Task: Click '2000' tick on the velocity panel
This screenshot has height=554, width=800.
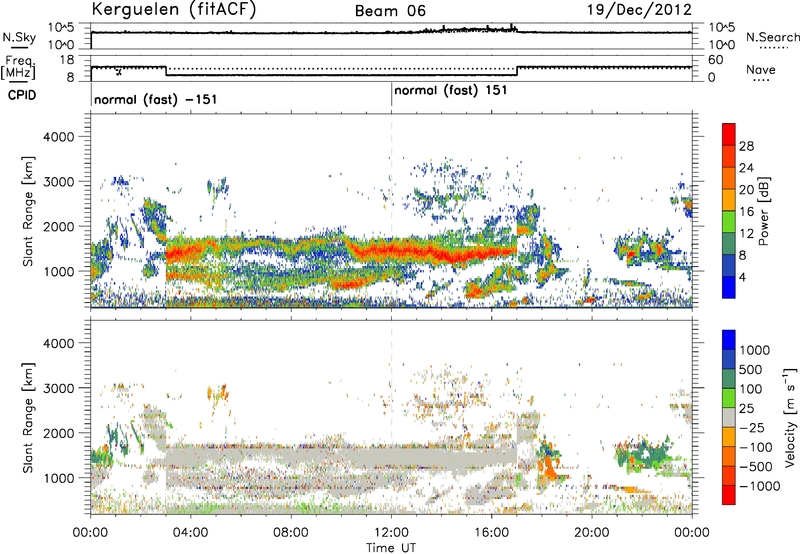Action: (x=58, y=433)
